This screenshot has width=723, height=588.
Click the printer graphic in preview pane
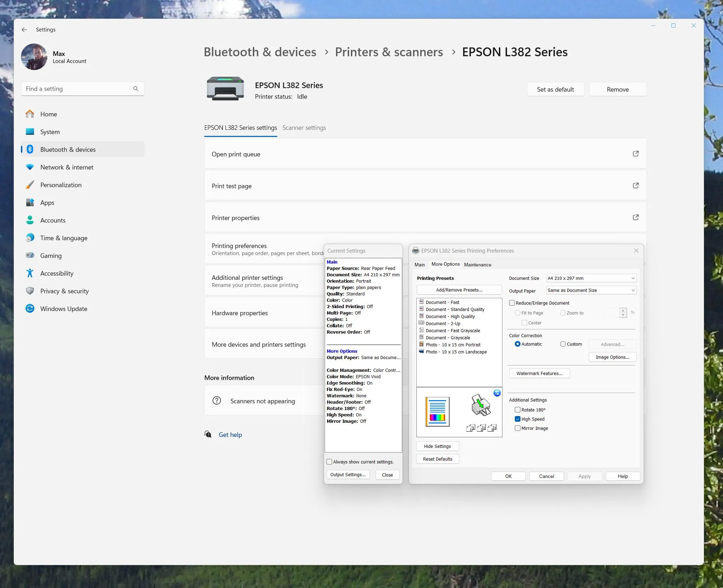(x=481, y=405)
